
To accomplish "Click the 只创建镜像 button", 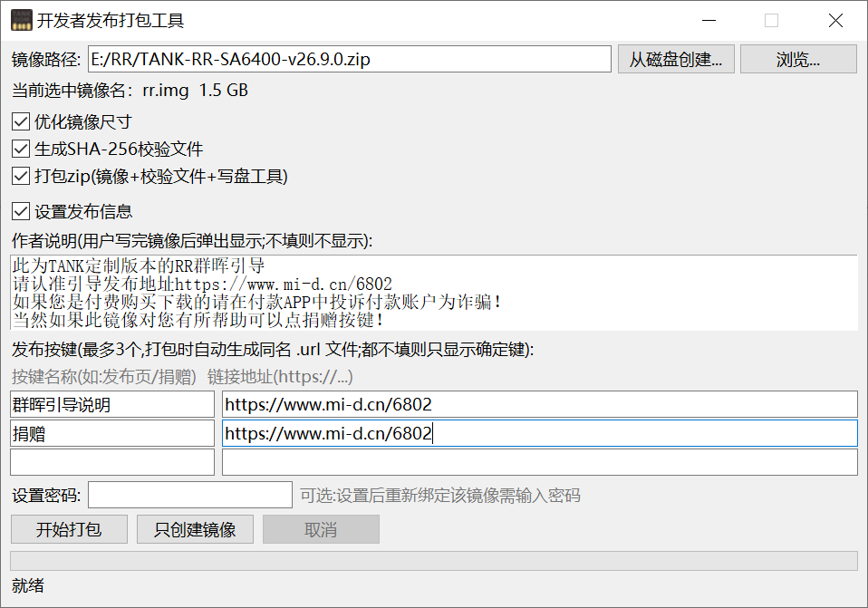I will [195, 529].
